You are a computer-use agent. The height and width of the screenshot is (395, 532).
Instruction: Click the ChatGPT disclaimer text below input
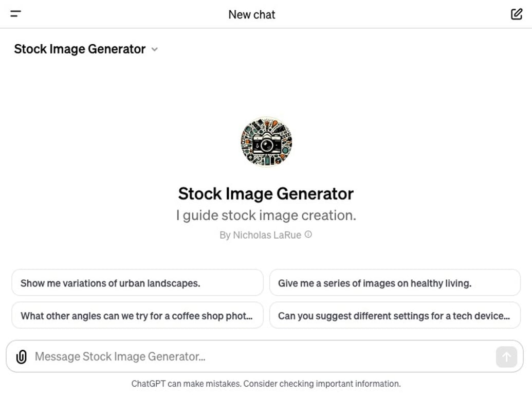(266, 383)
